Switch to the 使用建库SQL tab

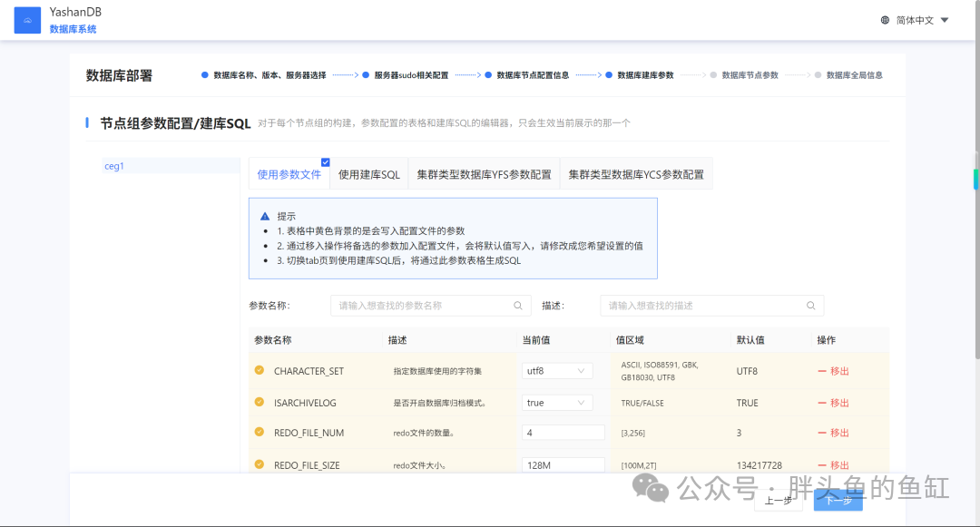(368, 174)
